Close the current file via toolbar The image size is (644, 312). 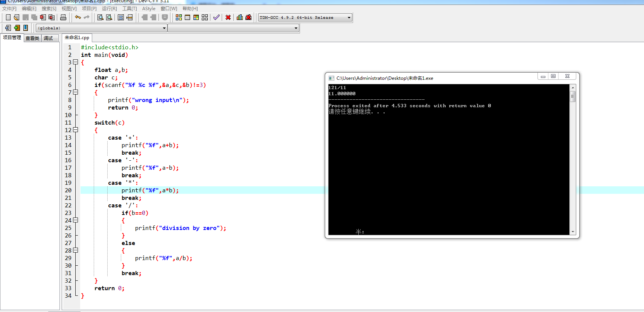click(43, 17)
